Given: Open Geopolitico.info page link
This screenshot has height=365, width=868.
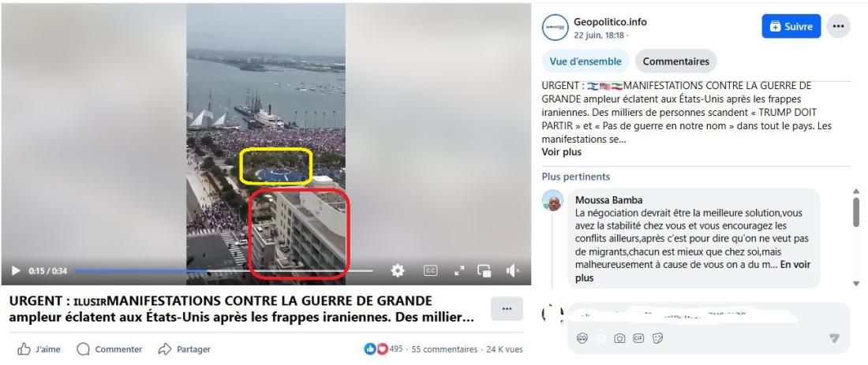Looking at the screenshot, I should pyautogui.click(x=610, y=22).
